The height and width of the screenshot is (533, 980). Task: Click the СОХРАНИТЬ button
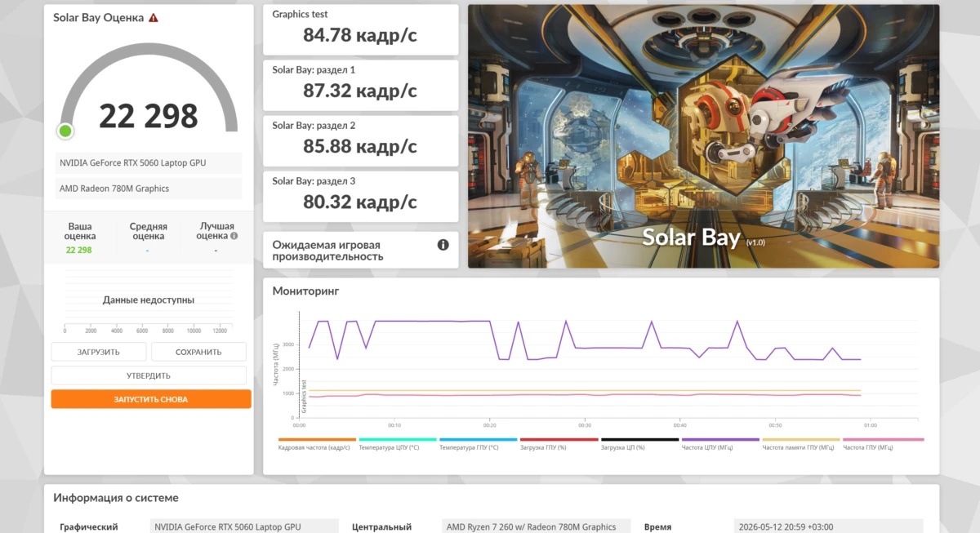click(198, 352)
